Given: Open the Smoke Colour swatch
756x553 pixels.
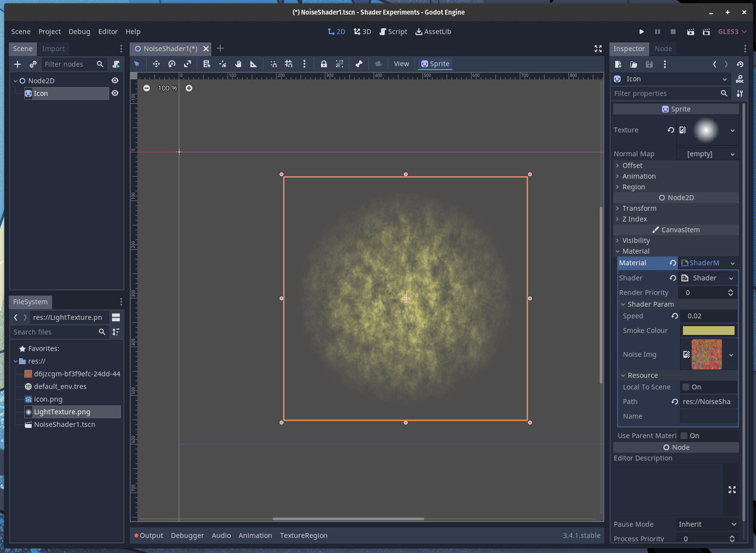Looking at the screenshot, I should (708, 331).
